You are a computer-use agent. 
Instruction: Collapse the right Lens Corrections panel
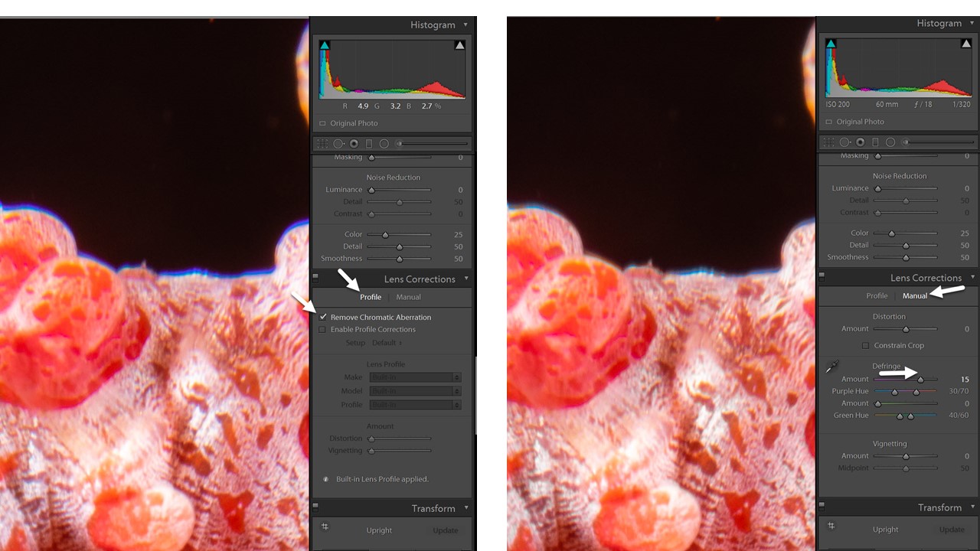(973, 278)
